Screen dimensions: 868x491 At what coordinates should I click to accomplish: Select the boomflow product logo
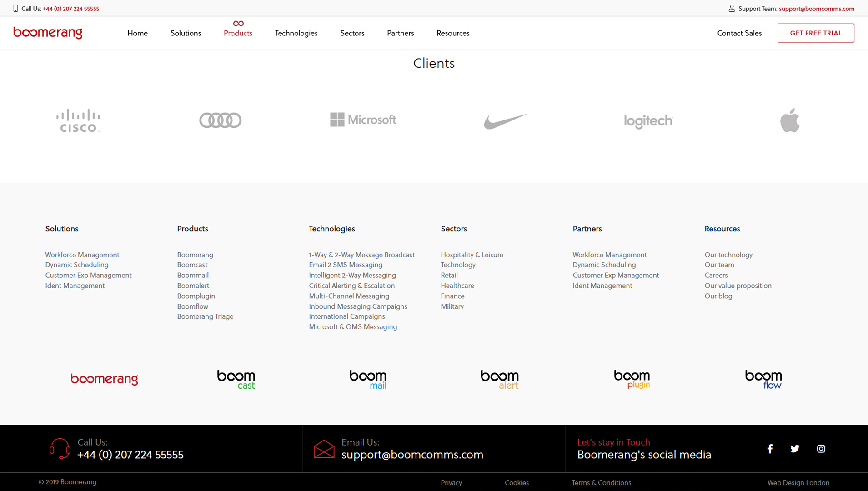(763, 380)
